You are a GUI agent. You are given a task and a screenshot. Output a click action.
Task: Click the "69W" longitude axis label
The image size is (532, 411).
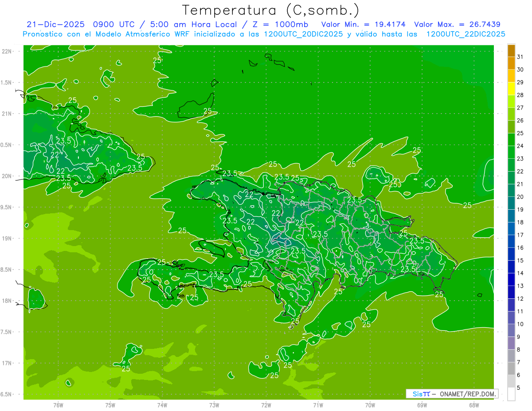422,405
